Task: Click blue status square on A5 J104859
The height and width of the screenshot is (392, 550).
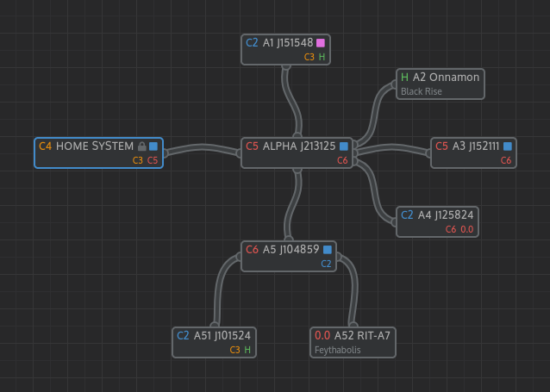Action: (x=328, y=250)
